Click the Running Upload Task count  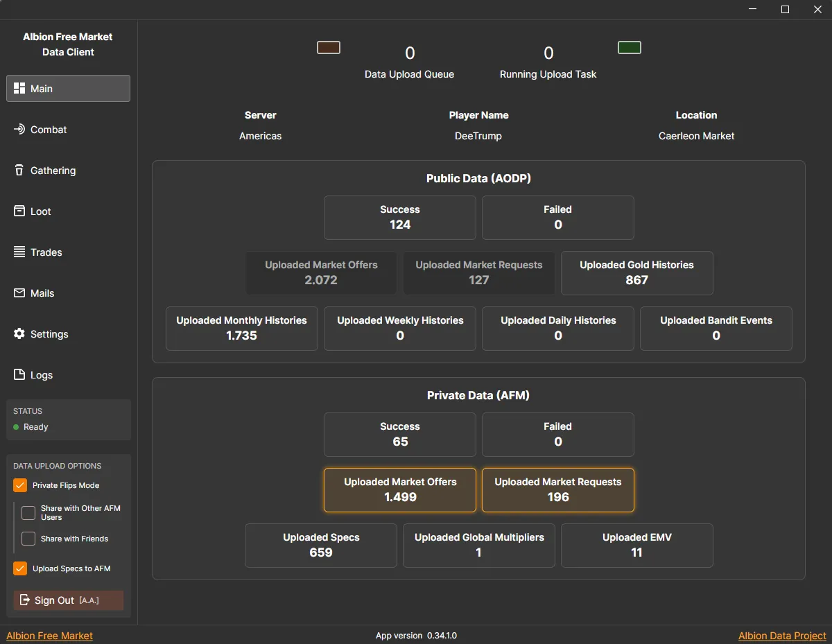tap(548, 53)
